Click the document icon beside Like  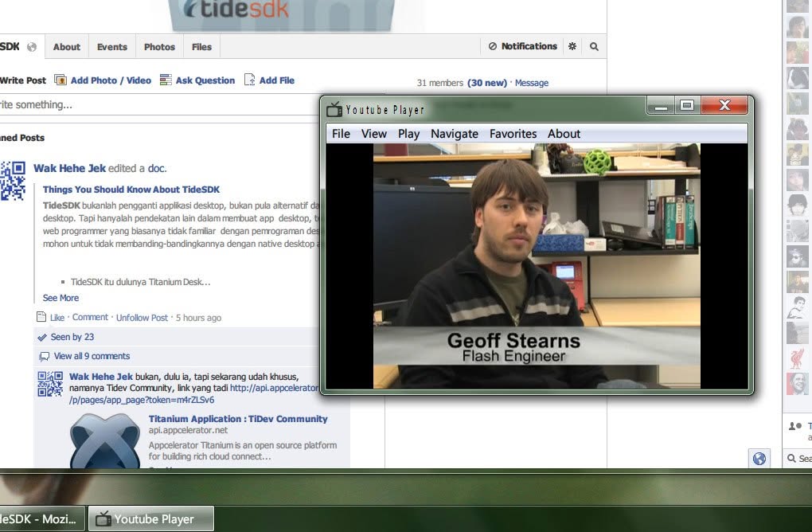(41, 317)
